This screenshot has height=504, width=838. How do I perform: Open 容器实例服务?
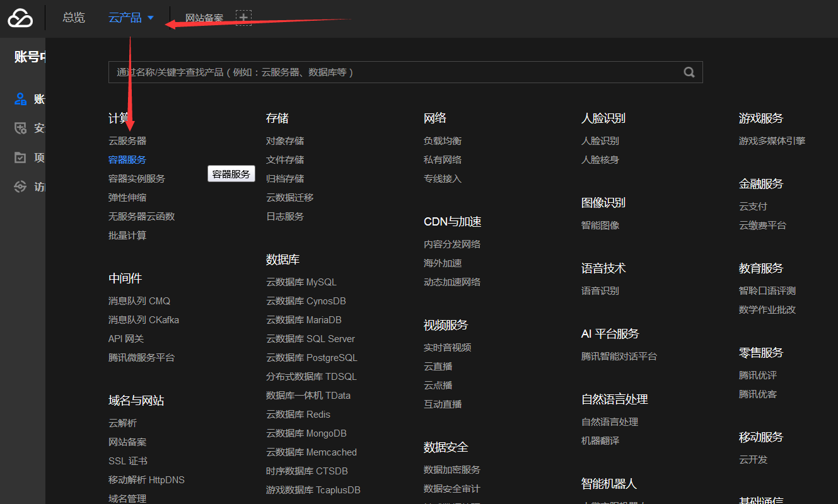137,178
